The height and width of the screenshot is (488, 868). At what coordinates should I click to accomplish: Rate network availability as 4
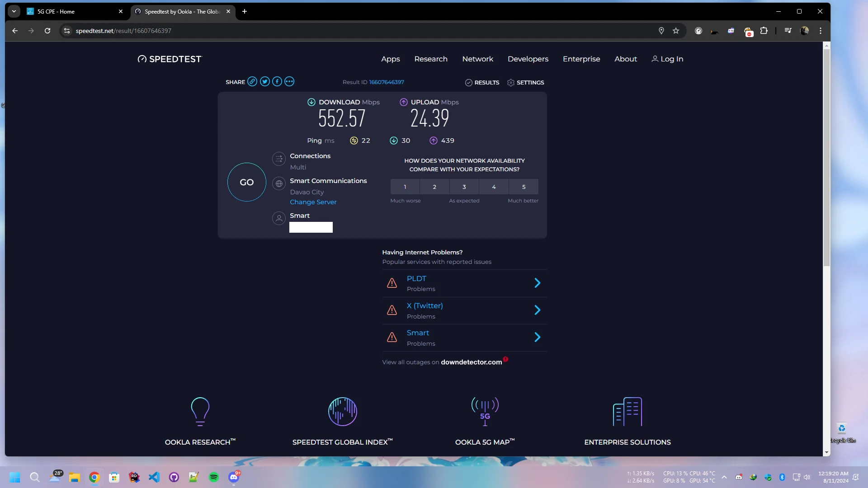(494, 187)
